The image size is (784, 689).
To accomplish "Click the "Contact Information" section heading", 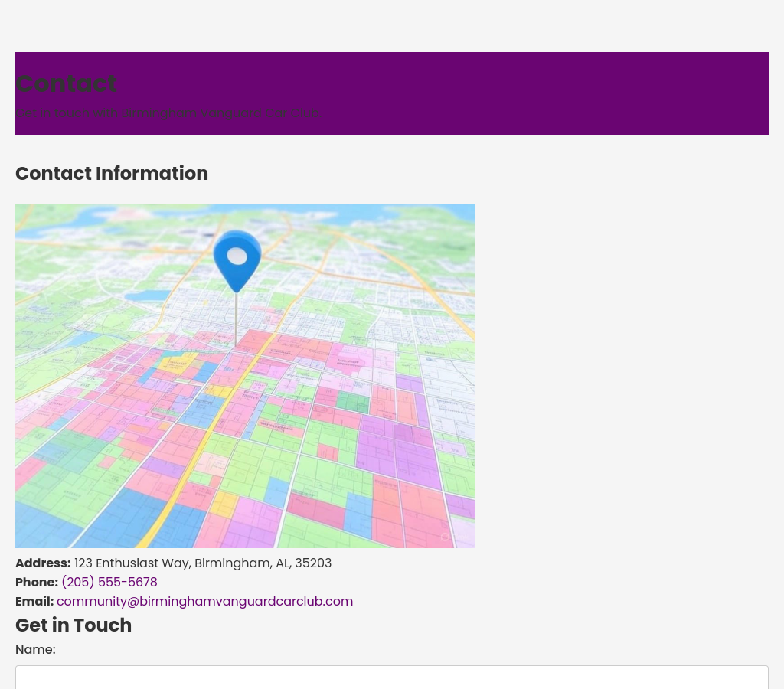I will 112,174.
